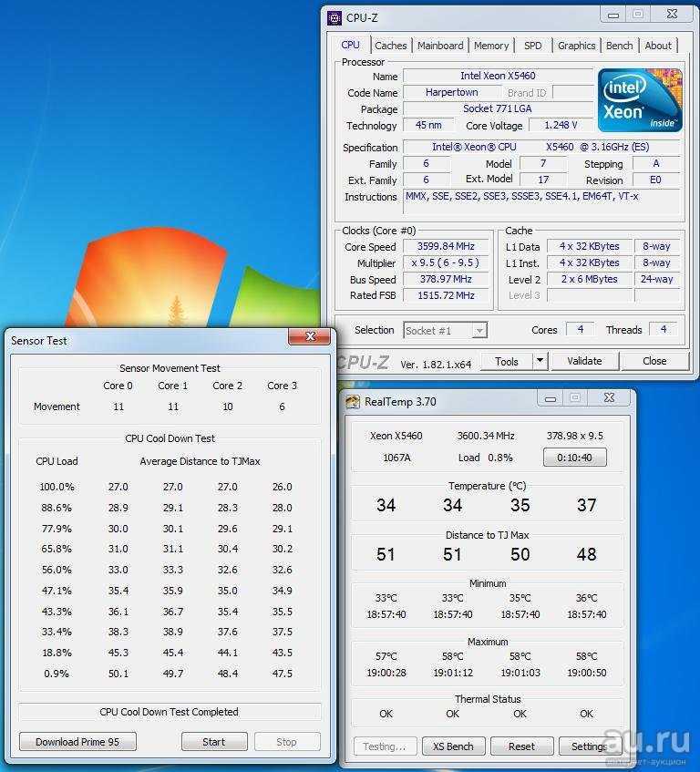Click the Bus Speed value 378.97 MHz

pos(446,279)
